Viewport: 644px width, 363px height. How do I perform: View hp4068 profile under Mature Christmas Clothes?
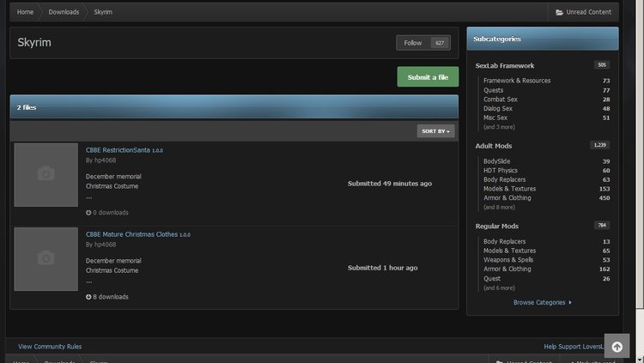pos(106,245)
